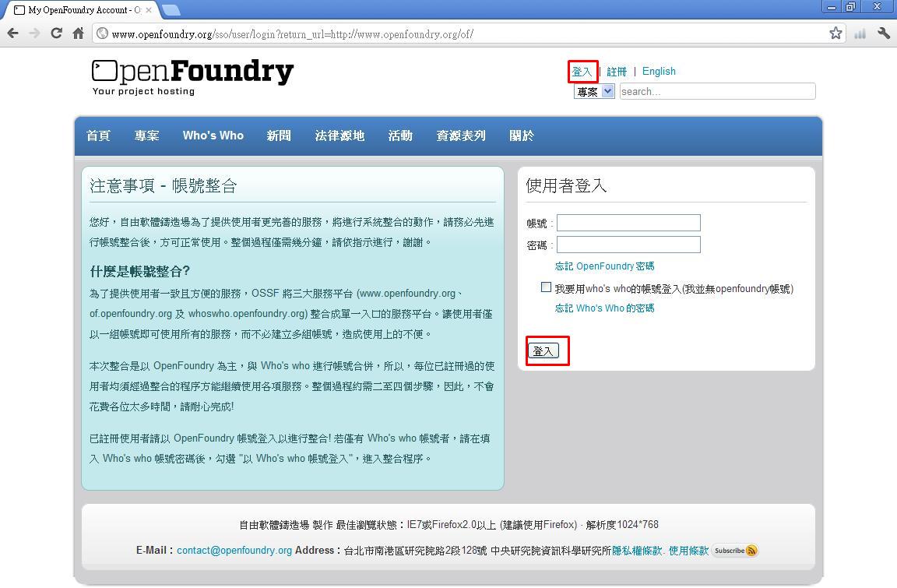Open 關於 navigation item
Viewport: 897px width, 588px height.
521,136
